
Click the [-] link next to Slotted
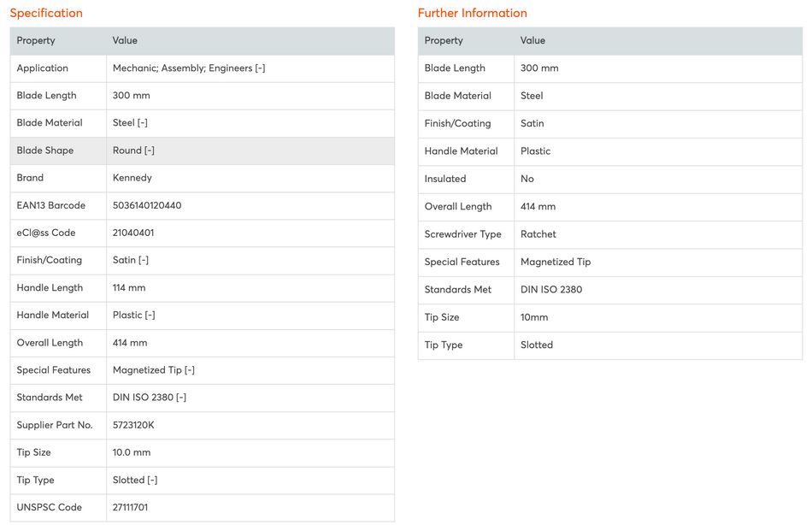pos(152,480)
